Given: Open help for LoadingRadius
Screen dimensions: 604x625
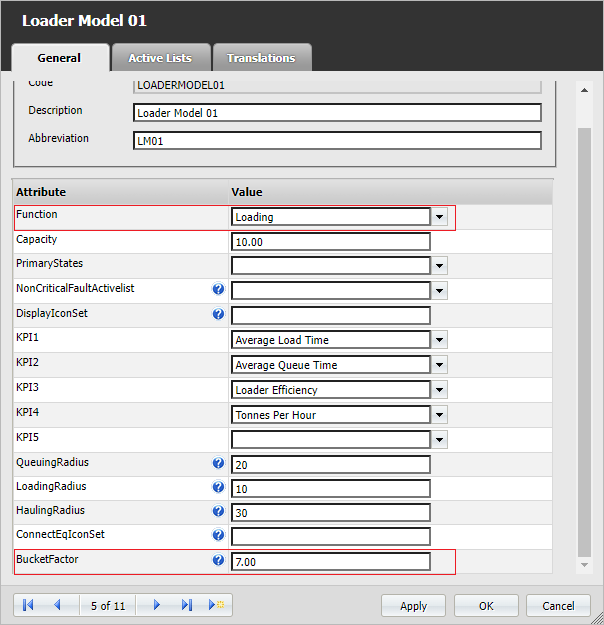Looking at the screenshot, I should (x=218, y=487).
